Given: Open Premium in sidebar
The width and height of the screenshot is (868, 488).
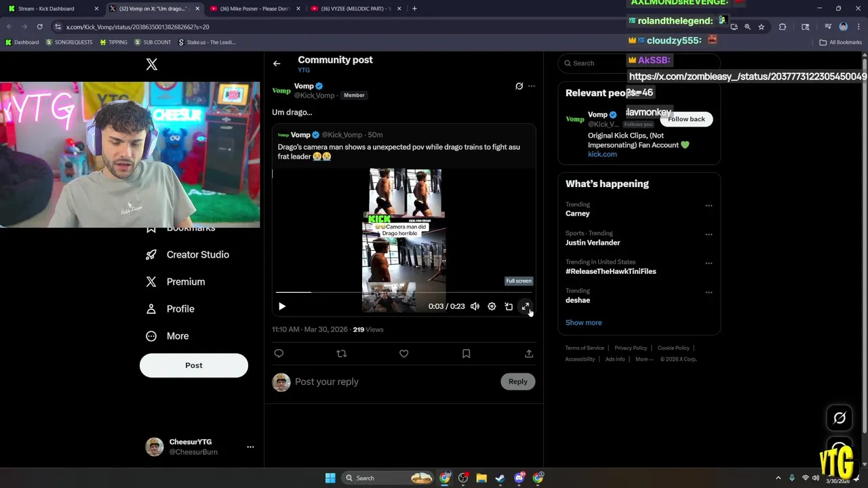Looking at the screenshot, I should 176,282.
